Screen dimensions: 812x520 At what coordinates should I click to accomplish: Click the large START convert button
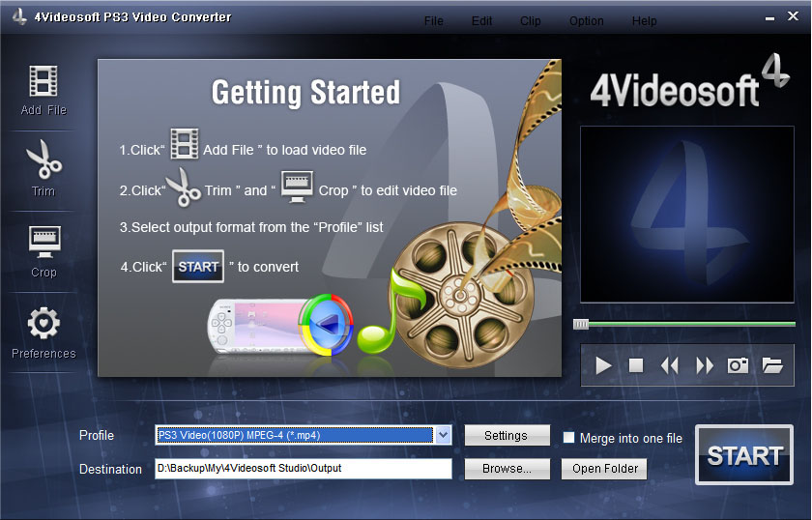(x=744, y=455)
